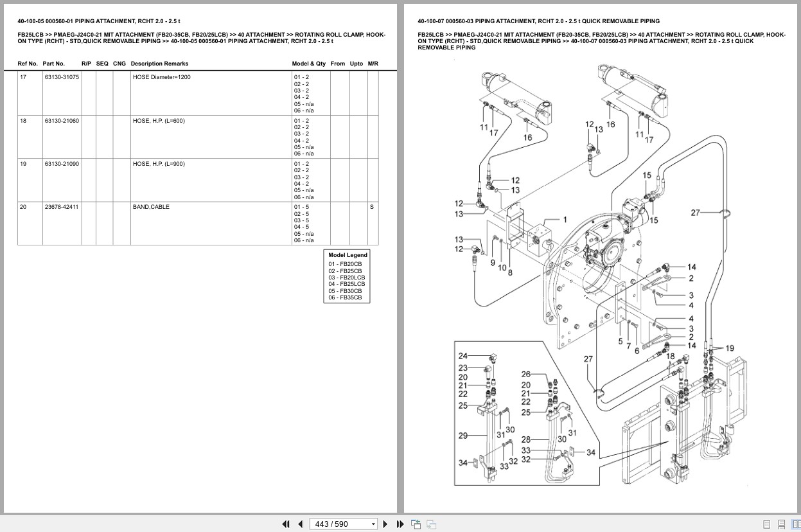Switch to single page view
Screen dimensions: 801x532
coord(767,524)
